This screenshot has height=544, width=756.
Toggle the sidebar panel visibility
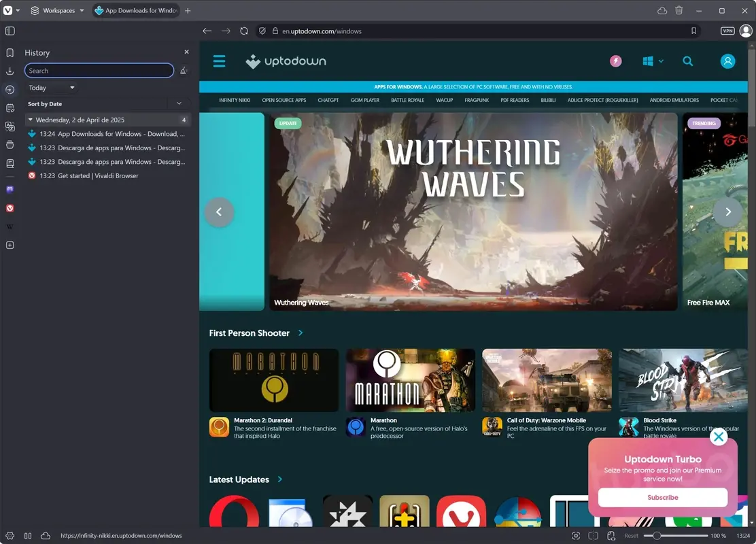[10, 31]
